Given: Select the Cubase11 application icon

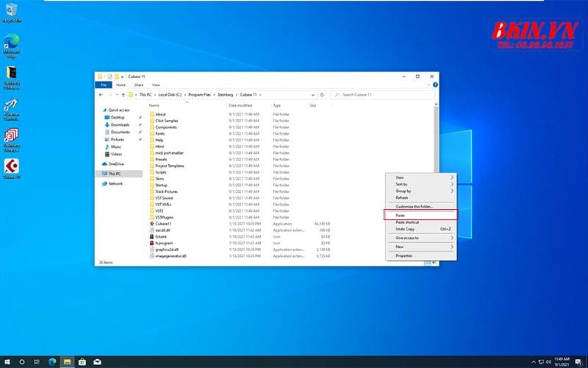Looking at the screenshot, I should (x=152, y=224).
